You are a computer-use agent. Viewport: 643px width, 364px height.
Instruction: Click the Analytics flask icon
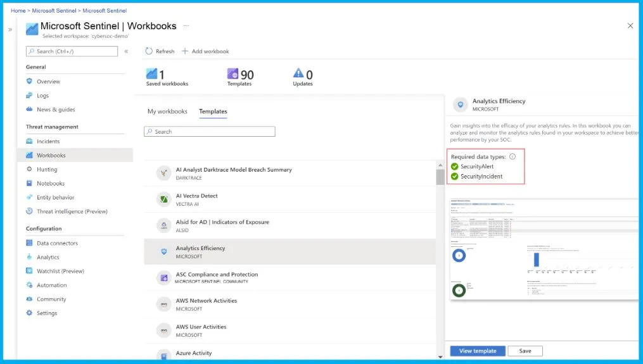coord(29,256)
